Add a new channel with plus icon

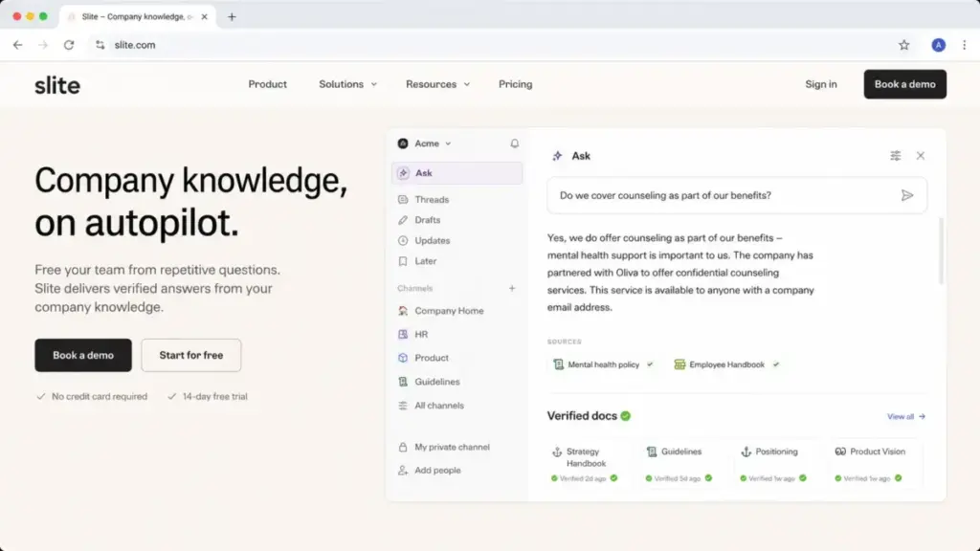coord(512,288)
